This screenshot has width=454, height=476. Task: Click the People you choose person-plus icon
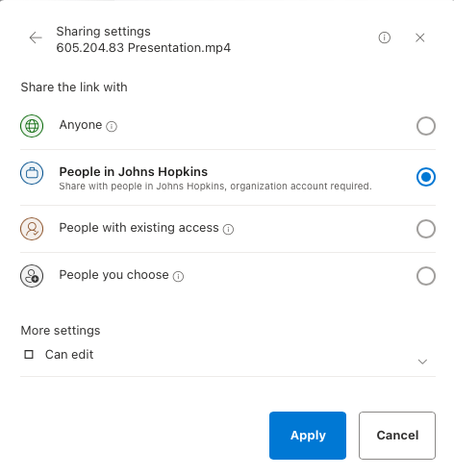click(x=32, y=276)
